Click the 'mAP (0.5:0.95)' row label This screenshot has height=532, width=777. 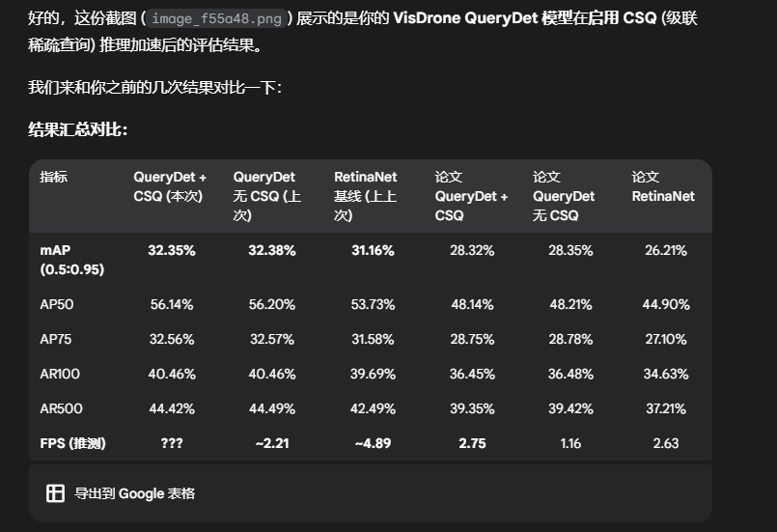71,260
